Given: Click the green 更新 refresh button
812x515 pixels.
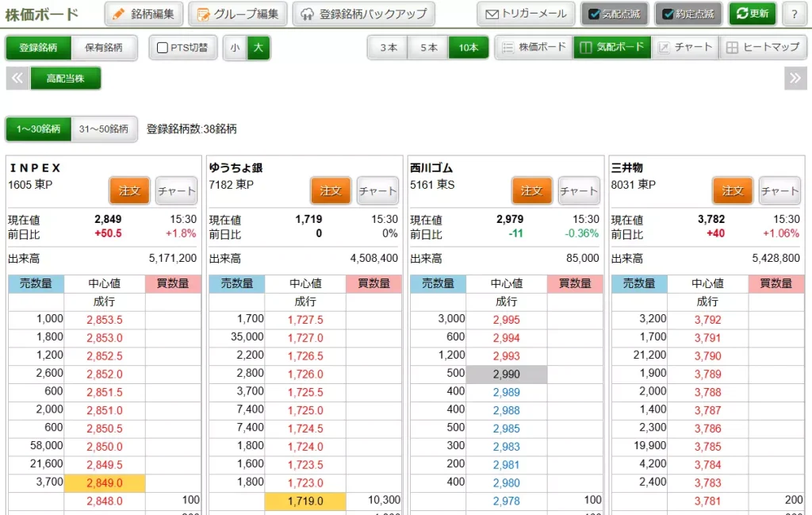Looking at the screenshot, I should point(752,13).
